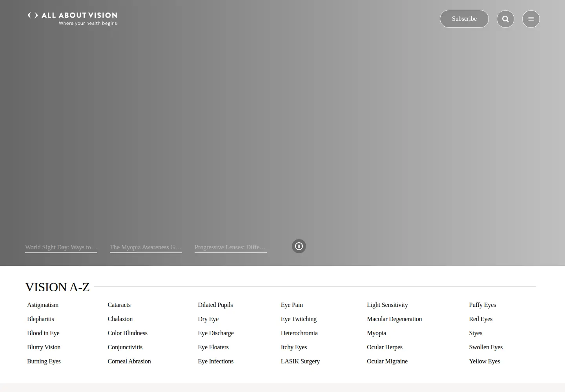
Task: Open the Burning Eyes link
Action: pyautogui.click(x=44, y=361)
